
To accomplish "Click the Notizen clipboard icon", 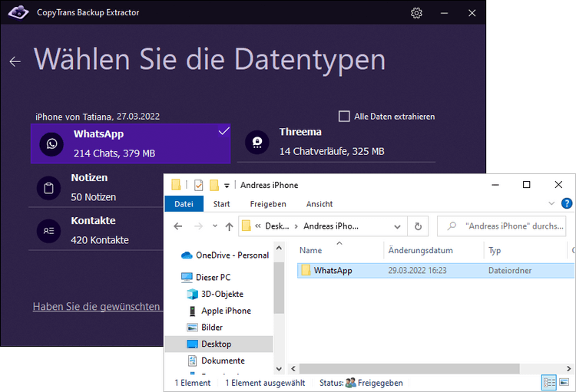I will 49,188.
